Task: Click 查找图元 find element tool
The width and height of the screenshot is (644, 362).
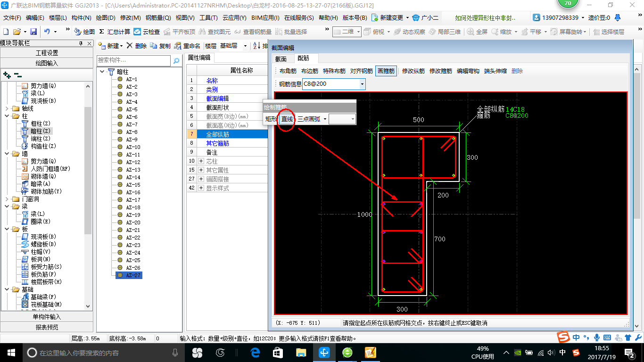Action: (x=215, y=32)
